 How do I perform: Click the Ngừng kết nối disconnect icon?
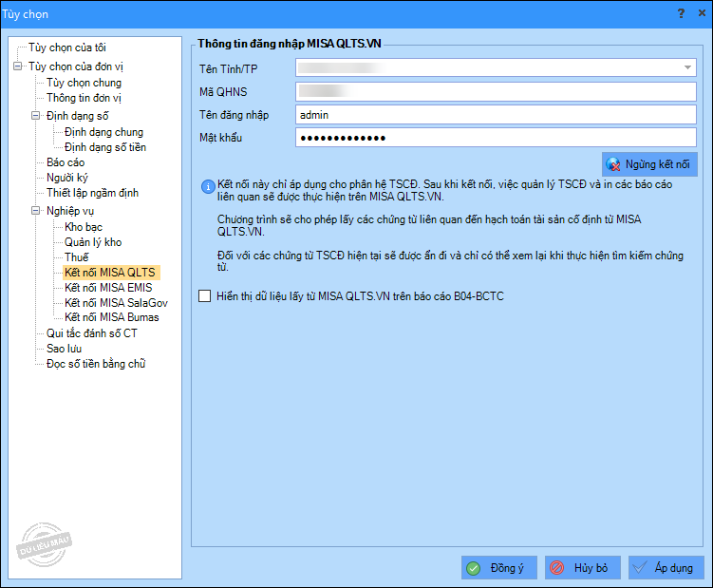click(613, 164)
